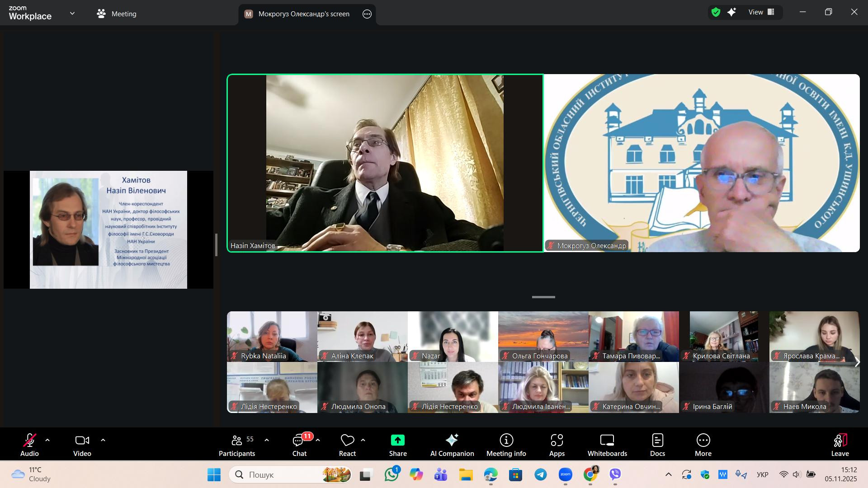868x488 pixels.
Task: Open the Docs tool
Action: tap(657, 445)
